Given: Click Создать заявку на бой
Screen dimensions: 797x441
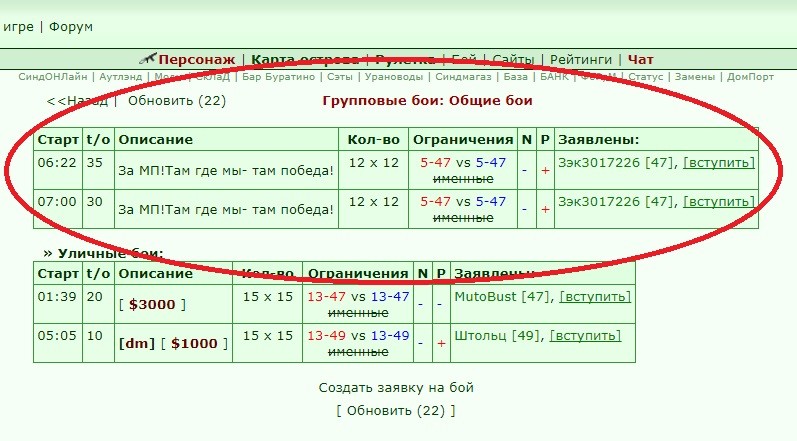Looking at the screenshot, I should [x=396, y=388].
